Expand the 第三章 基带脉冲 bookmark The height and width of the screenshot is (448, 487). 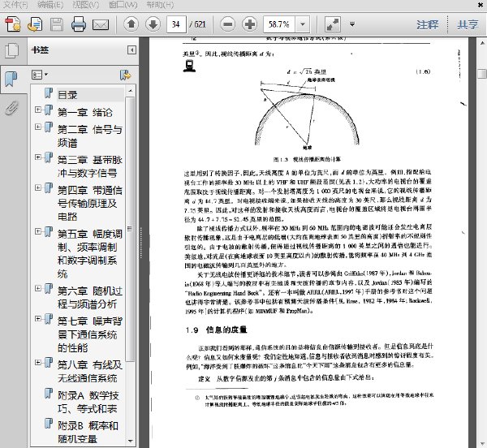pyautogui.click(x=38, y=157)
